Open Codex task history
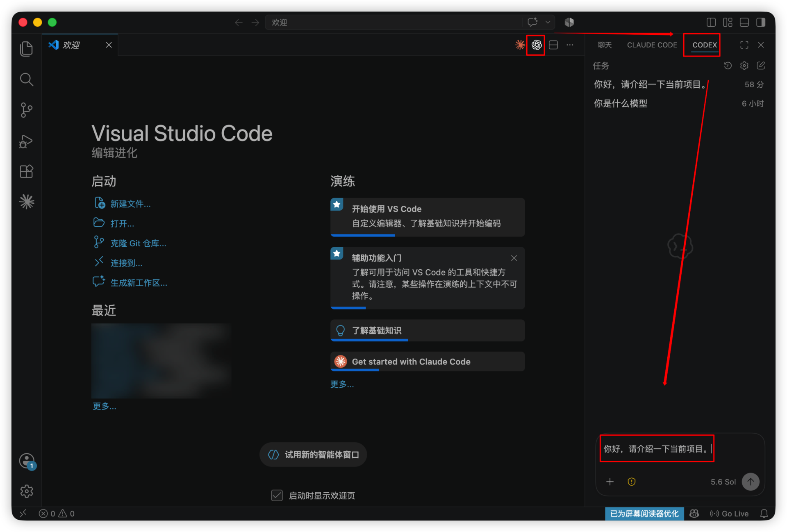 point(728,66)
